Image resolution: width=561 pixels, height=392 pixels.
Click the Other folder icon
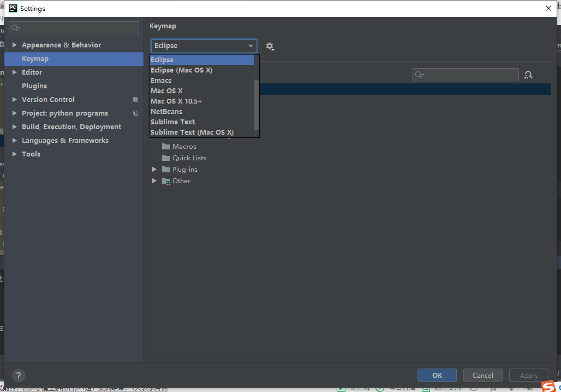[166, 181]
